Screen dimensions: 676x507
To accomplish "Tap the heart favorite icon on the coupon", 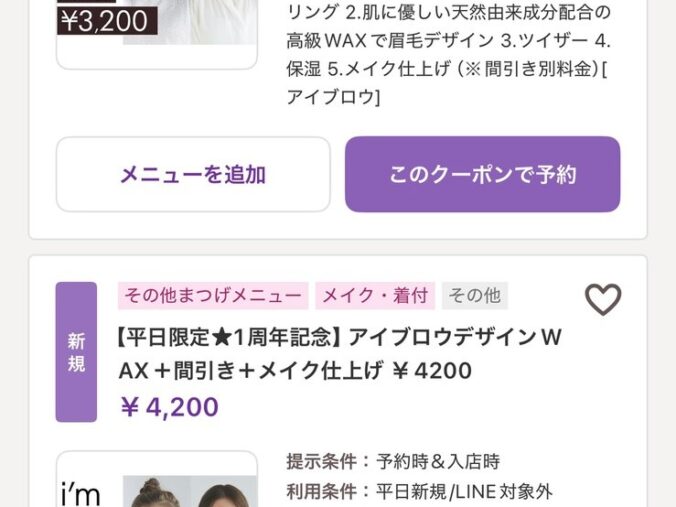I will click(603, 299).
